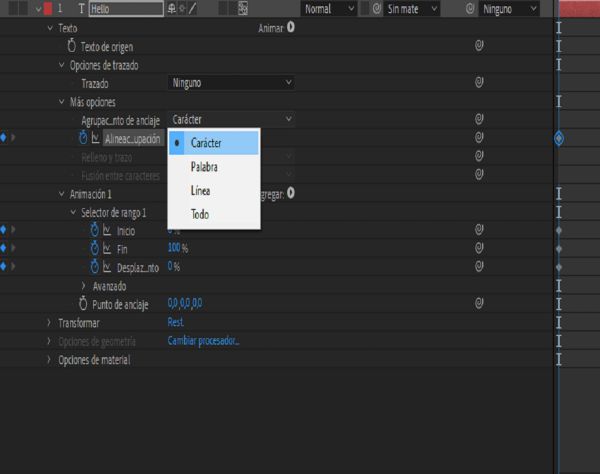Viewport: 600px width, 474px height.
Task: Expand the Transformar group
Action: (49, 323)
